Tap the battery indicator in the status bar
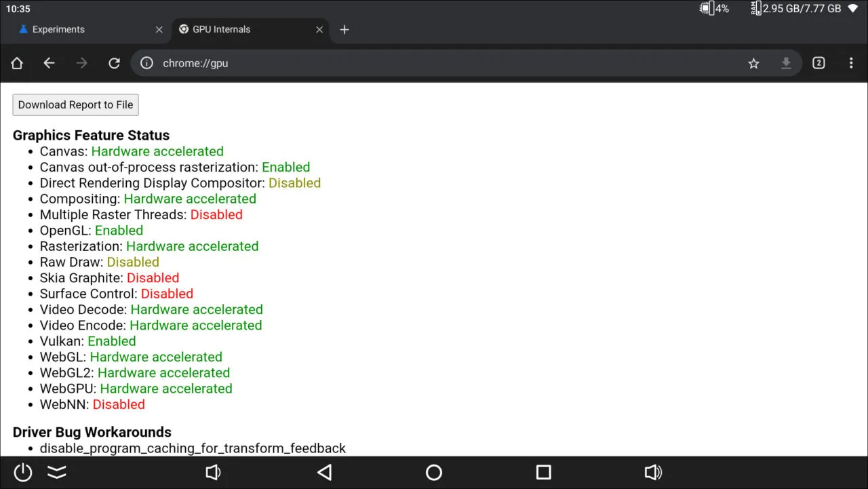868x489 pixels. 708,8
